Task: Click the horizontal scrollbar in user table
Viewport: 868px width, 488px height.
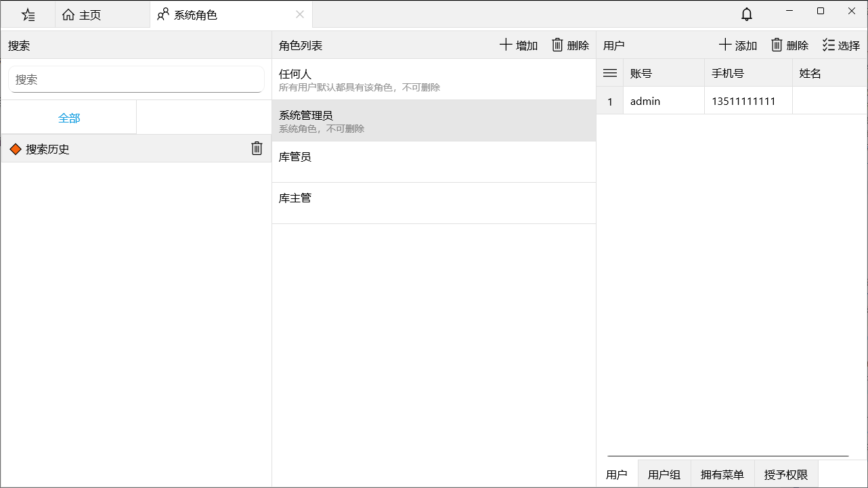Action: [x=728, y=456]
